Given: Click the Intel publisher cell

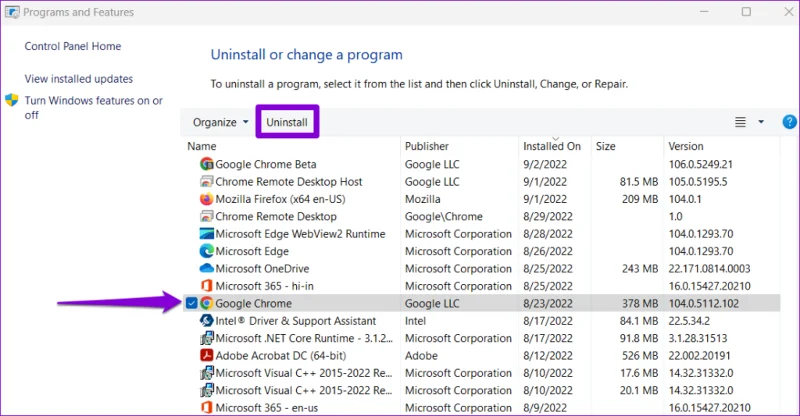Looking at the screenshot, I should click(415, 321).
